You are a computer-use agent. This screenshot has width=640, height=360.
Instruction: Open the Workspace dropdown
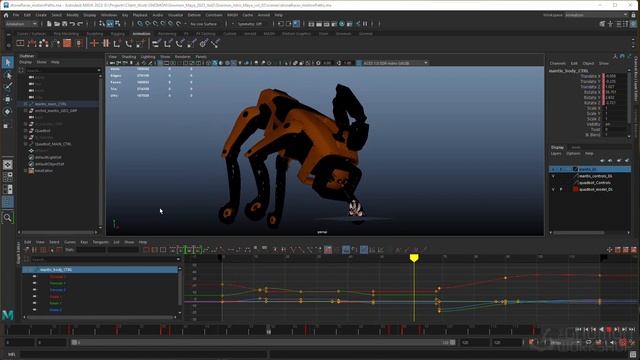596,15
